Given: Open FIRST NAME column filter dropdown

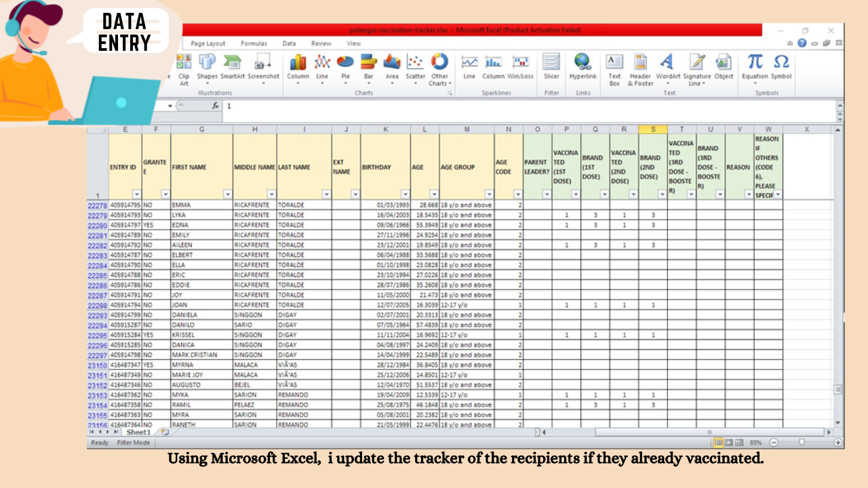Looking at the screenshot, I should coord(227,195).
